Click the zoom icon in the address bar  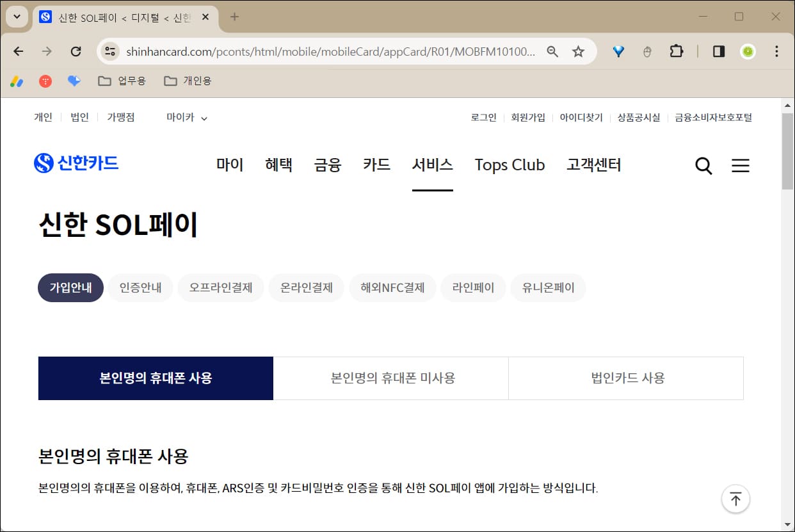[552, 51]
